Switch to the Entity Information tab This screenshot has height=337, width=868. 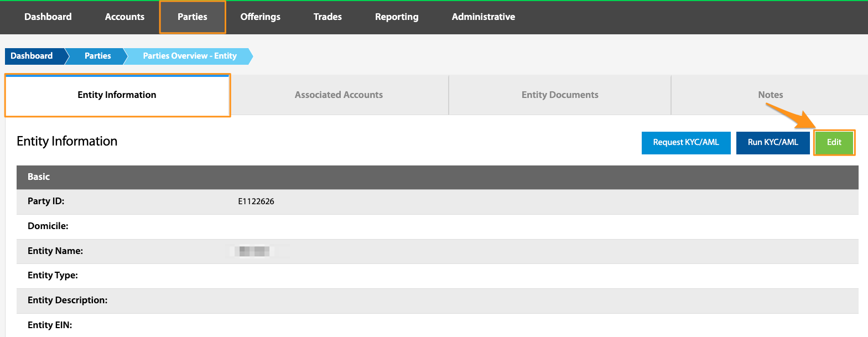tap(117, 95)
